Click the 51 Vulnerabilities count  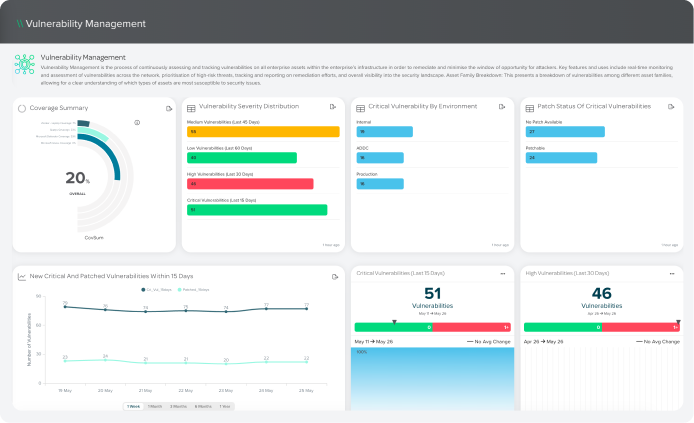(432, 293)
